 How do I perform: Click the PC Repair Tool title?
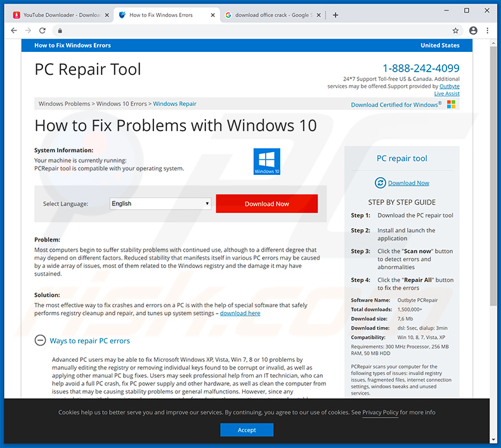88,69
